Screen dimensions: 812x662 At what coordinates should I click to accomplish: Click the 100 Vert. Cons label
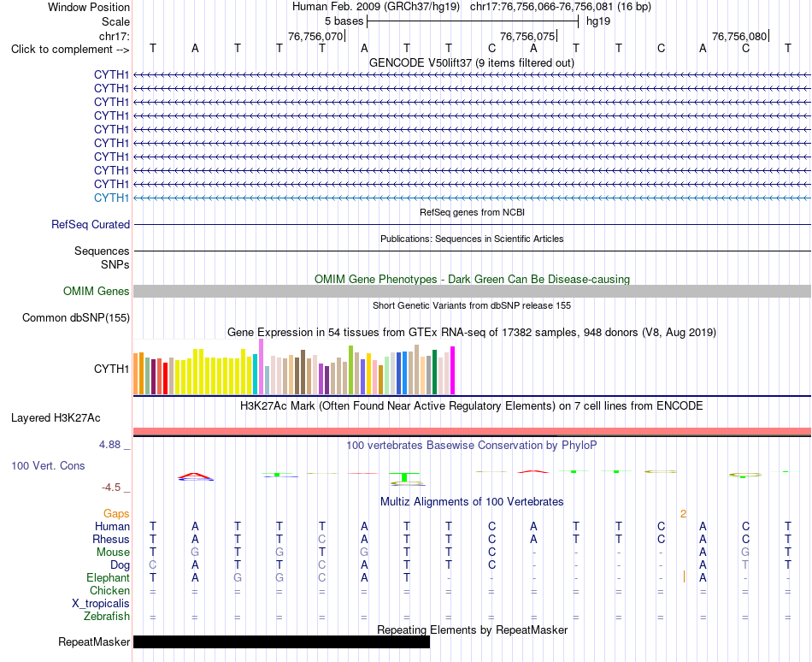pos(48,465)
